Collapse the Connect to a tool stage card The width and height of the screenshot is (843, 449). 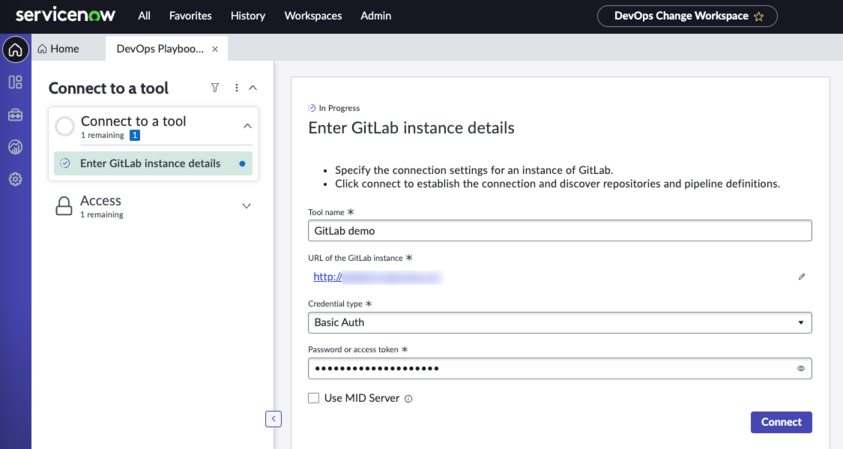(247, 126)
